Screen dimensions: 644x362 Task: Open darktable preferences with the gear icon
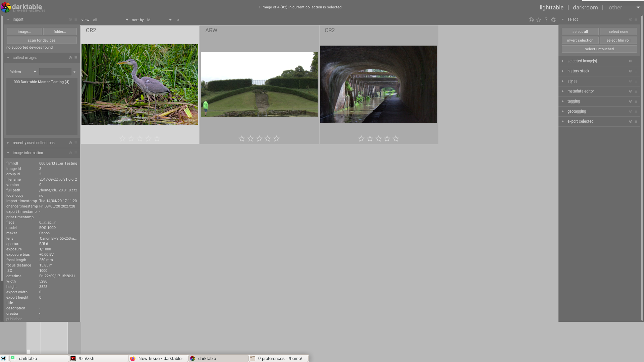(553, 20)
